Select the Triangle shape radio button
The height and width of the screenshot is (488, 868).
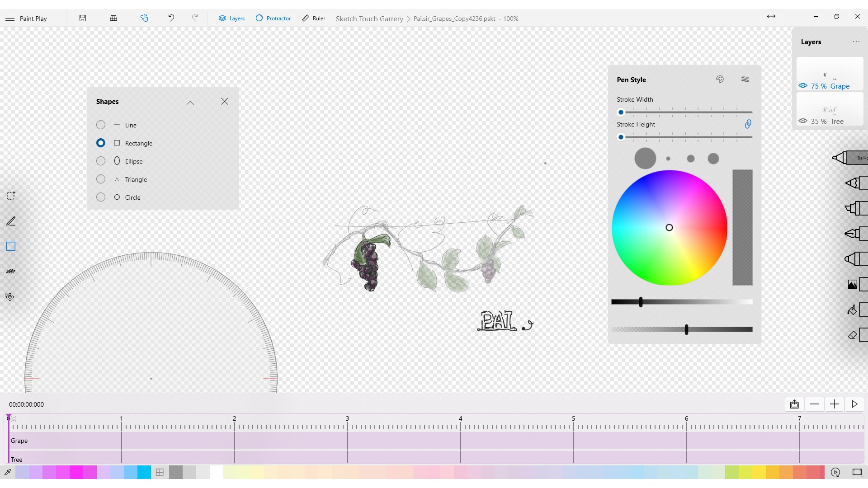pos(101,179)
